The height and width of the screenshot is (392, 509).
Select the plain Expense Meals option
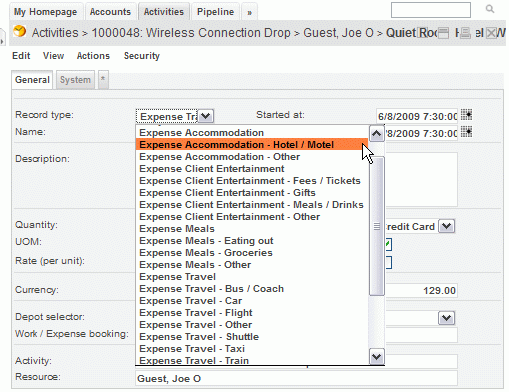click(252, 229)
